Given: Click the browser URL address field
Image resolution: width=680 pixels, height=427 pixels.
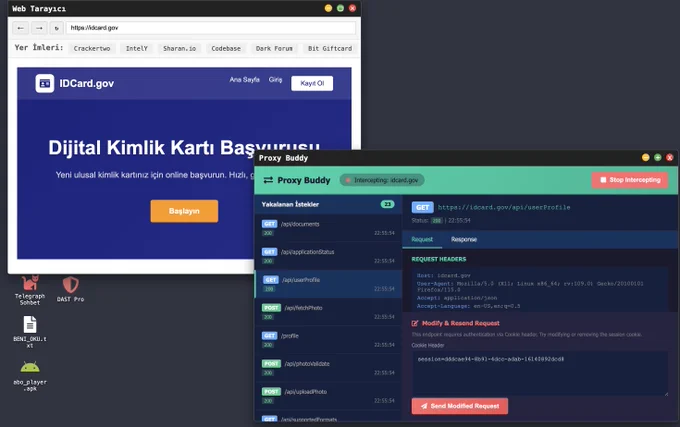Looking at the screenshot, I should pyautogui.click(x=211, y=28).
